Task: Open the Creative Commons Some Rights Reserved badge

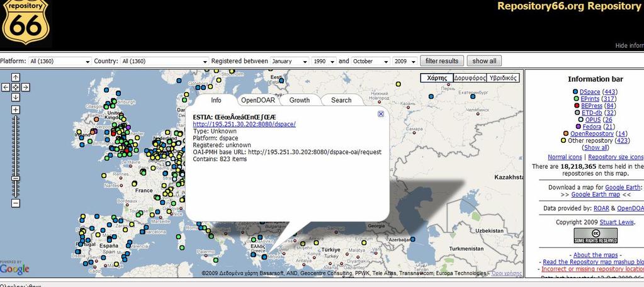Action: [x=595, y=235]
